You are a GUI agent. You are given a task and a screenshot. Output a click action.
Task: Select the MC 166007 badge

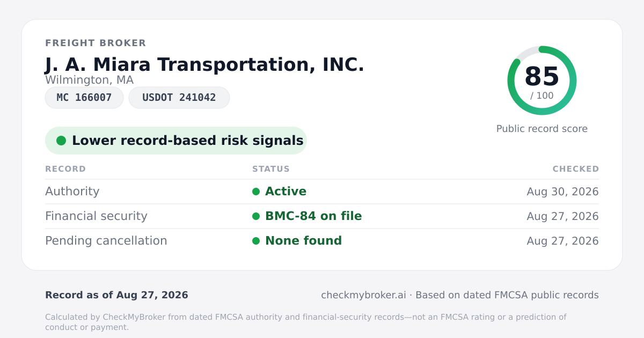coord(84,98)
